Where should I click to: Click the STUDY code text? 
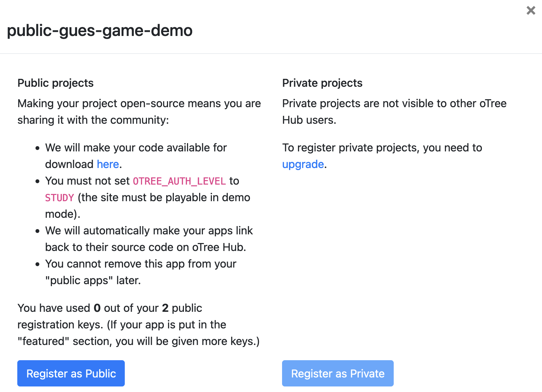coord(59,198)
